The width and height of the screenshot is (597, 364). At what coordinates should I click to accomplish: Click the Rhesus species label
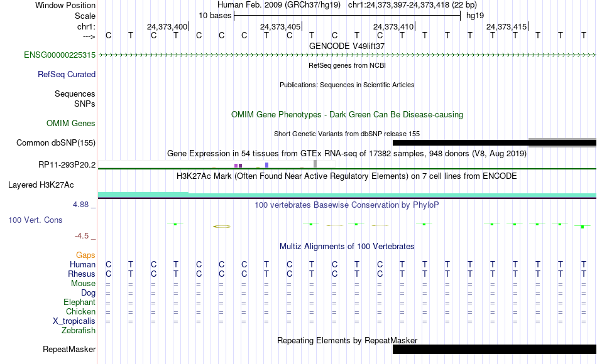[82, 274]
